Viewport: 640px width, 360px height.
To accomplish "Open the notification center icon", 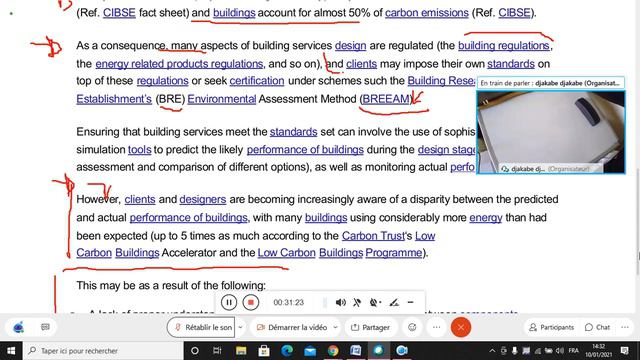I will (624, 351).
